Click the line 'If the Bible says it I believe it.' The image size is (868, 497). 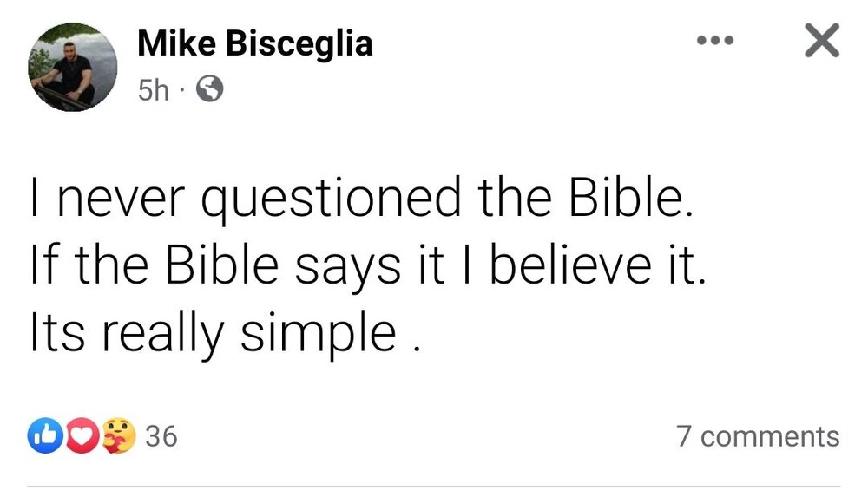click(x=365, y=265)
